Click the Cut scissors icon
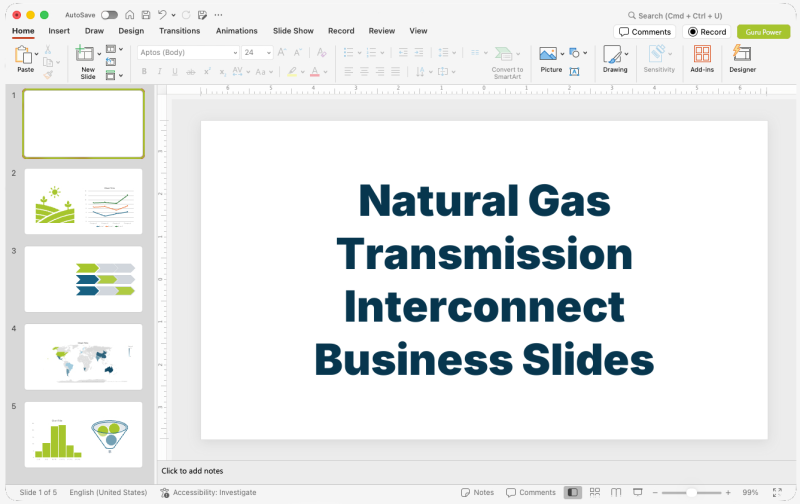 pos(47,49)
